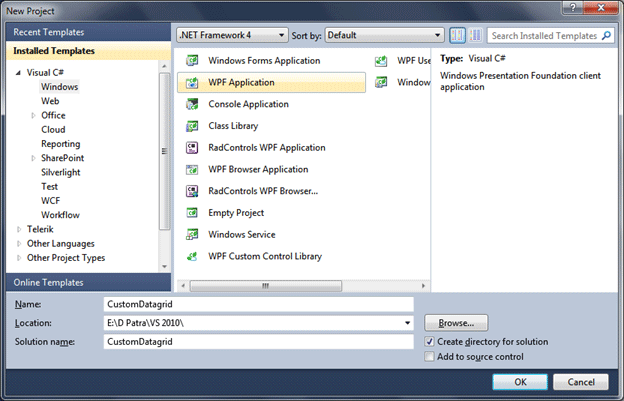Expand the Office tree node
This screenshot has width=624, height=401.
(x=33, y=115)
